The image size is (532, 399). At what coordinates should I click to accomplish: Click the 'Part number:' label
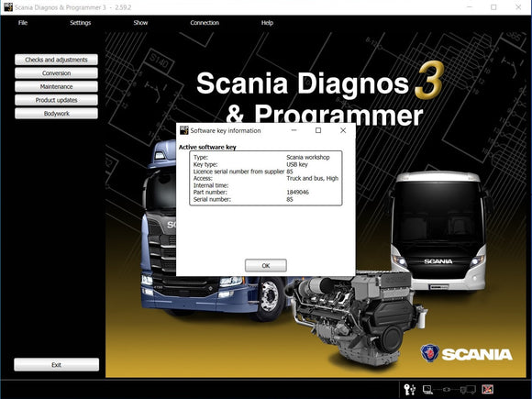click(210, 192)
